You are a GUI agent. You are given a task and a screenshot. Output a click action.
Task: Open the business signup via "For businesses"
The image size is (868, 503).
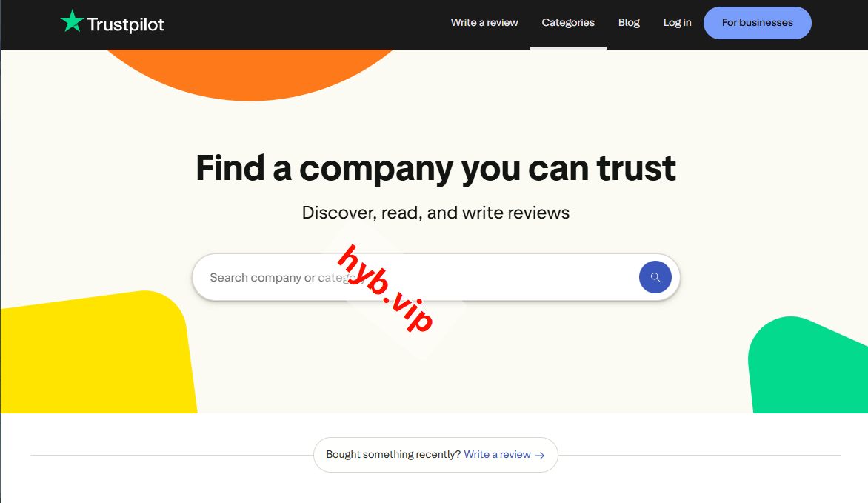757,23
